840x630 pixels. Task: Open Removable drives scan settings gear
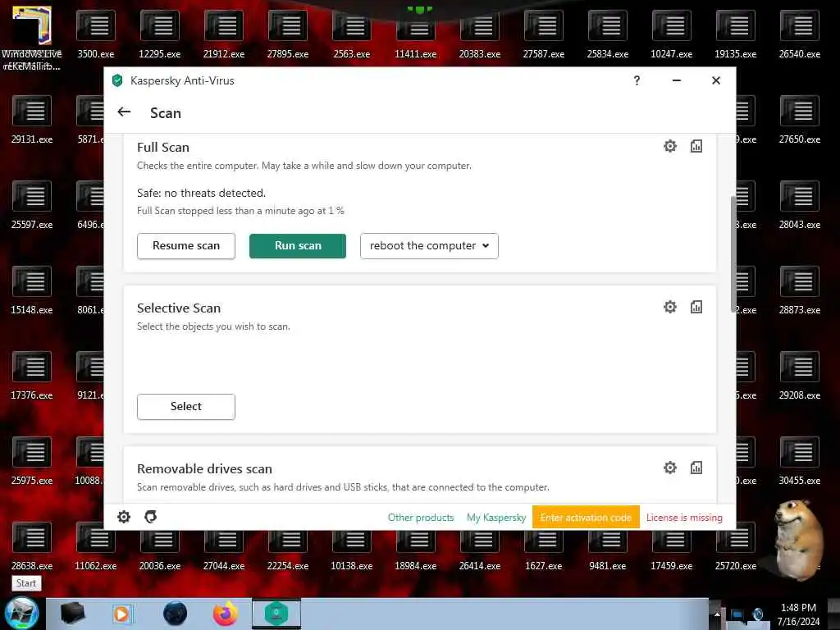point(669,468)
